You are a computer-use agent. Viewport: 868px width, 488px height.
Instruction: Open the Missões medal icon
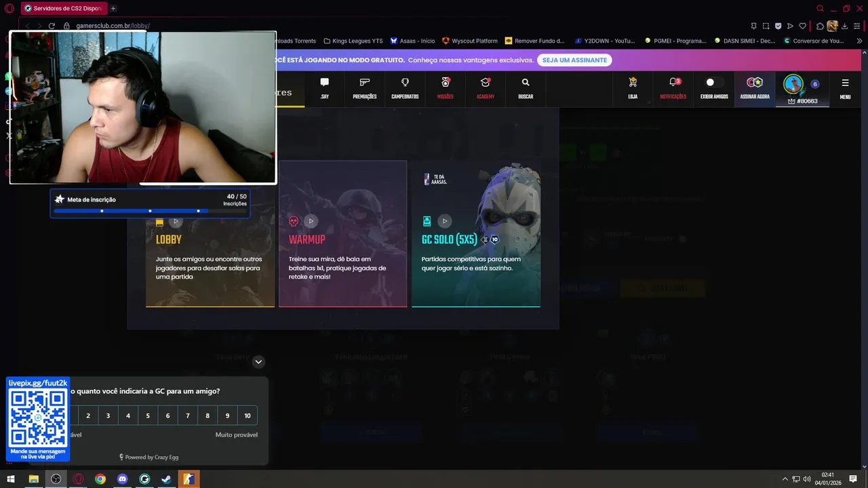click(446, 82)
